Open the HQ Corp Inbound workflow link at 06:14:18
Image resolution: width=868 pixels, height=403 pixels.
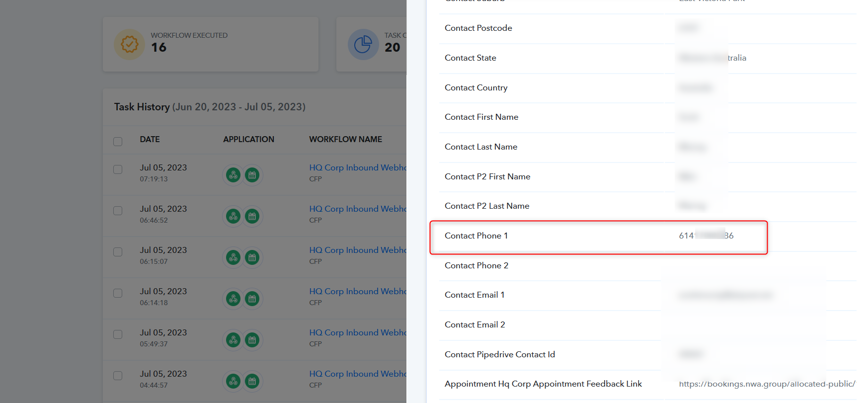click(x=358, y=292)
